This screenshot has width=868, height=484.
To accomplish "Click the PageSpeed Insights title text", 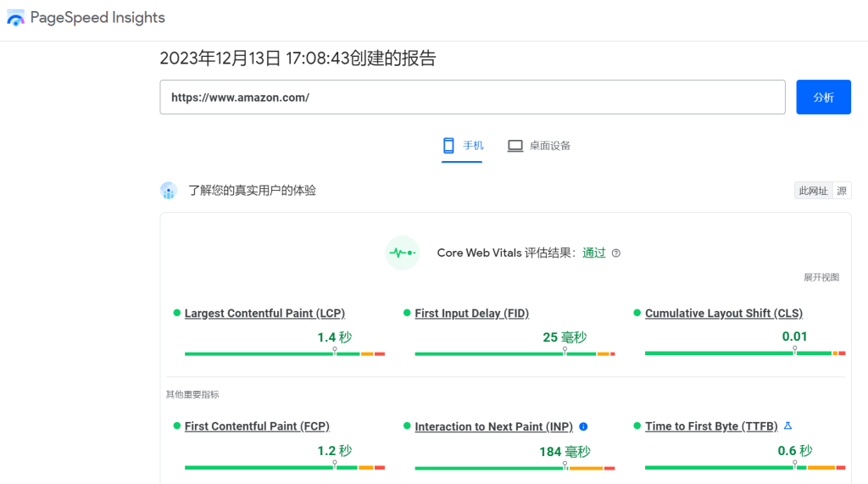I will click(x=97, y=18).
